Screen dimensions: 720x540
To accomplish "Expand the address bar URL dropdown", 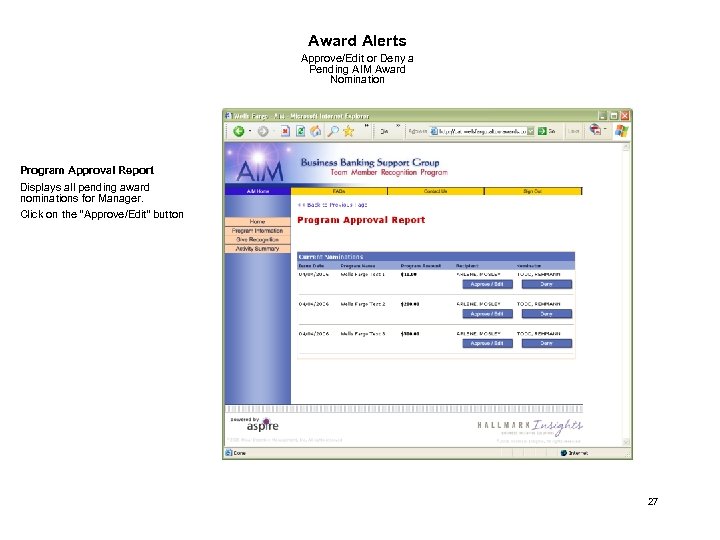I will 530,131.
